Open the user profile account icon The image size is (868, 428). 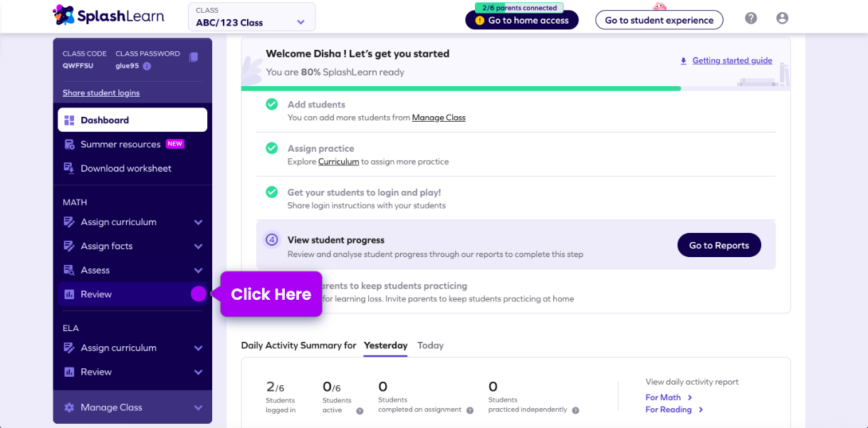coord(782,19)
